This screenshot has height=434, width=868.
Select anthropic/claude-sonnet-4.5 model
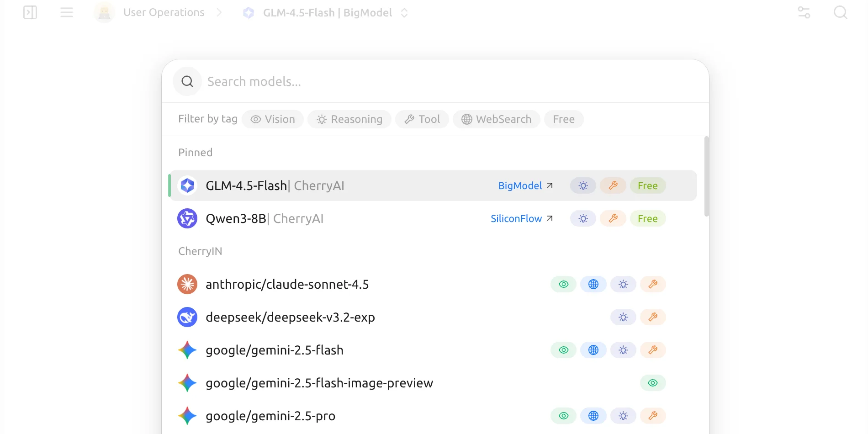(x=433, y=284)
